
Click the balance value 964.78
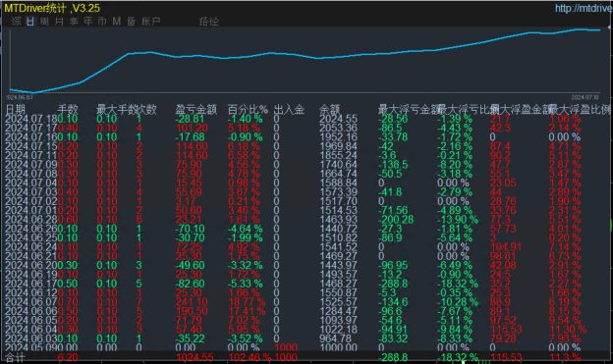(336, 338)
